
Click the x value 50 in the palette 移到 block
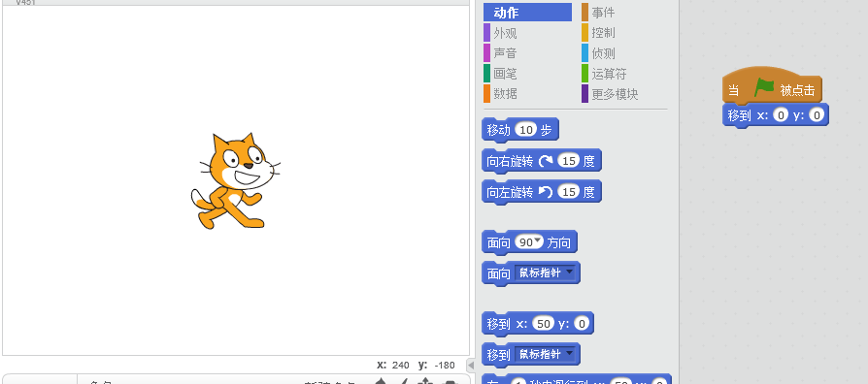(x=543, y=323)
